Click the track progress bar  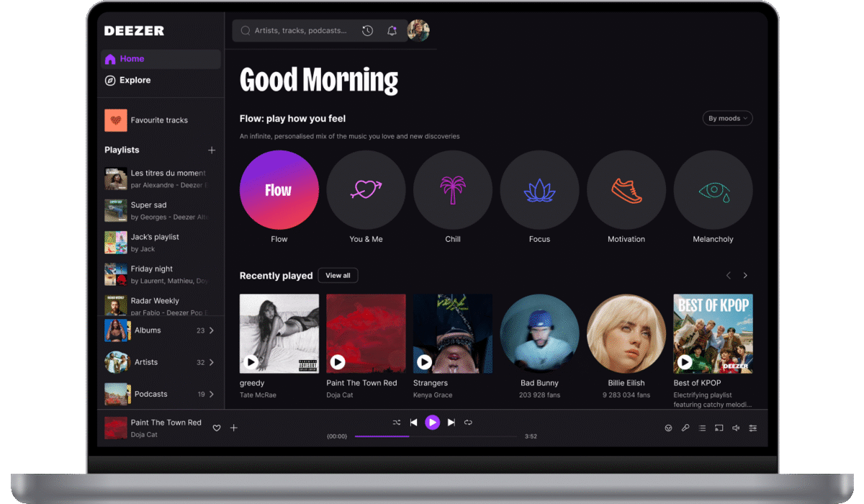point(436,436)
